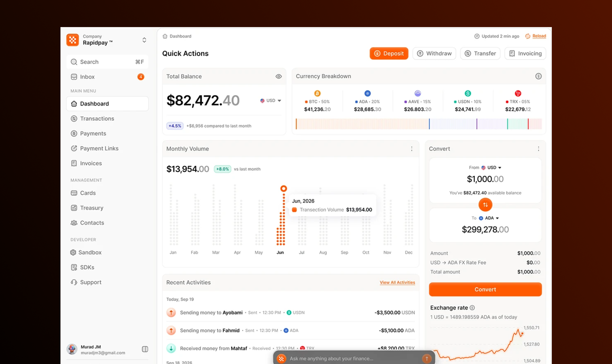
Task: Click the Exchange rate info icon
Action: [x=472, y=308]
